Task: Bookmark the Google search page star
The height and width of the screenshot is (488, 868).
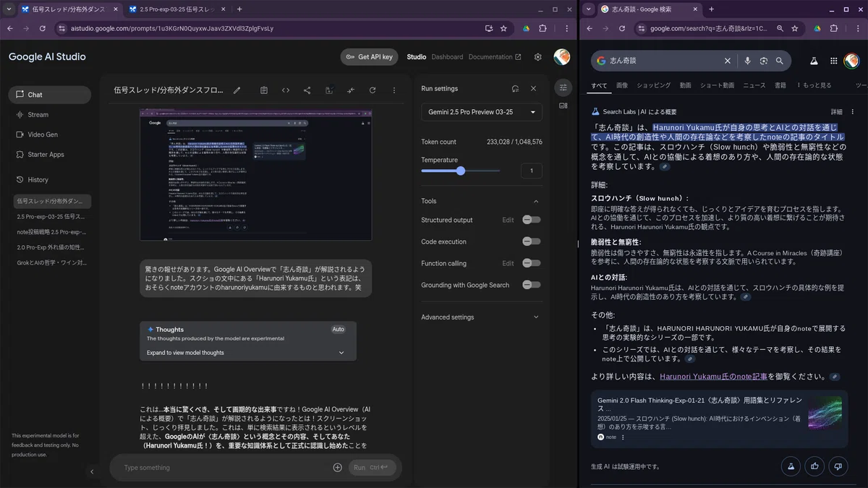Action: coord(795,28)
